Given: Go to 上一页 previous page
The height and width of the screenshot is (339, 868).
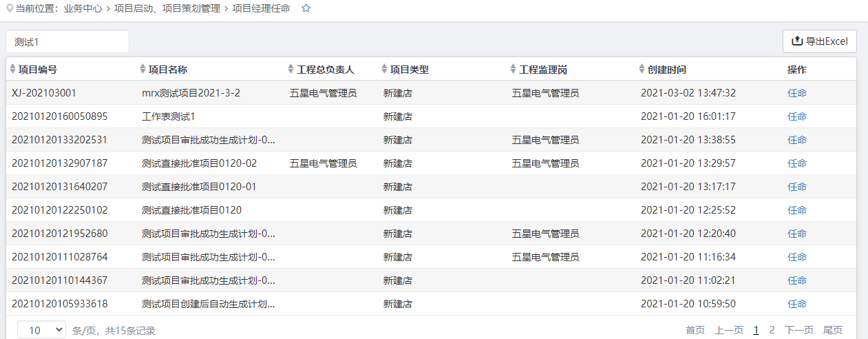Looking at the screenshot, I should tap(729, 330).
